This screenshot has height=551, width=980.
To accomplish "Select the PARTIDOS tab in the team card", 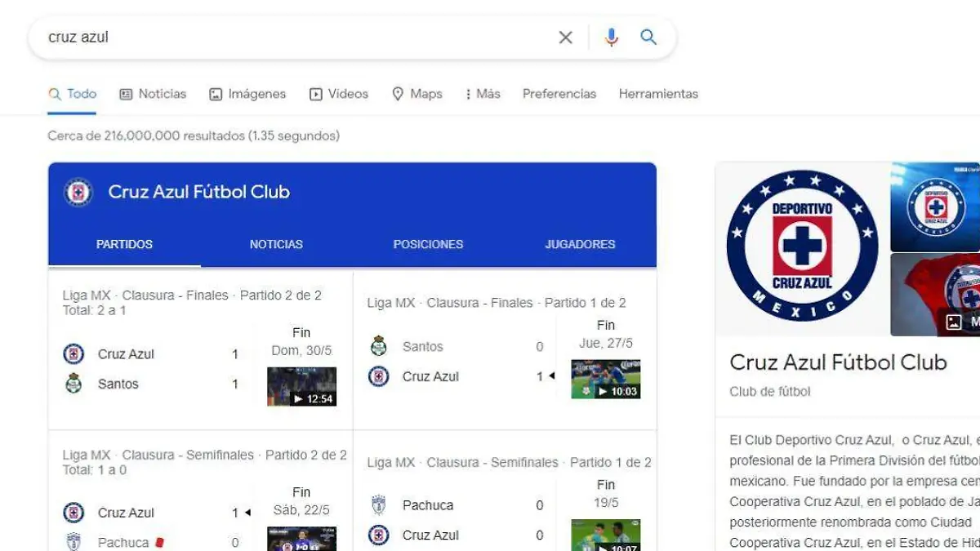I will click(124, 244).
